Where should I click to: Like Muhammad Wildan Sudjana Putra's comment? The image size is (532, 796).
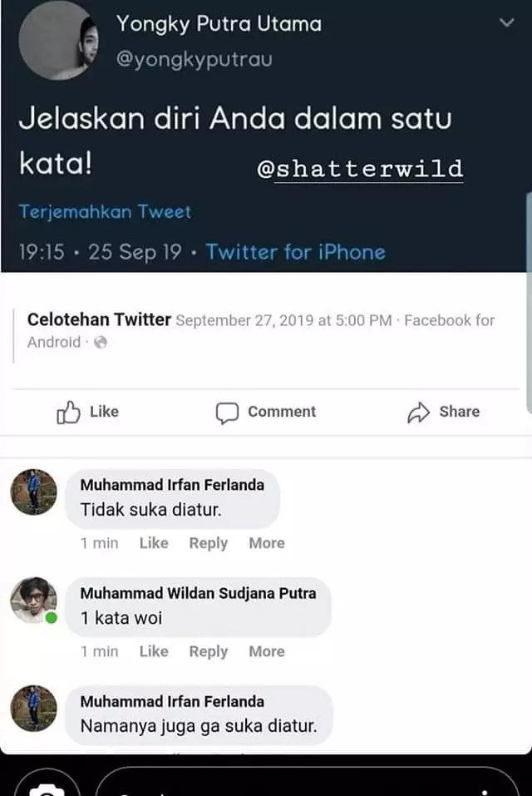pos(153,652)
